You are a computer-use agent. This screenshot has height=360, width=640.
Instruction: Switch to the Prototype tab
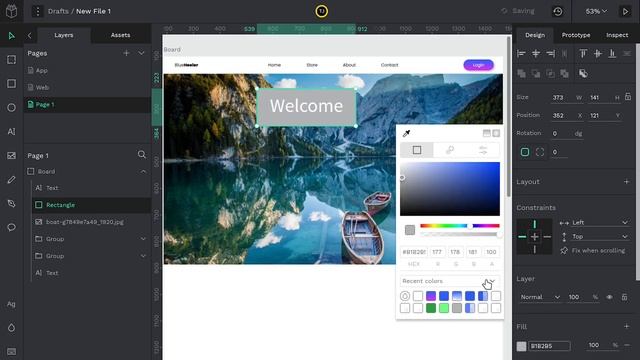click(576, 35)
